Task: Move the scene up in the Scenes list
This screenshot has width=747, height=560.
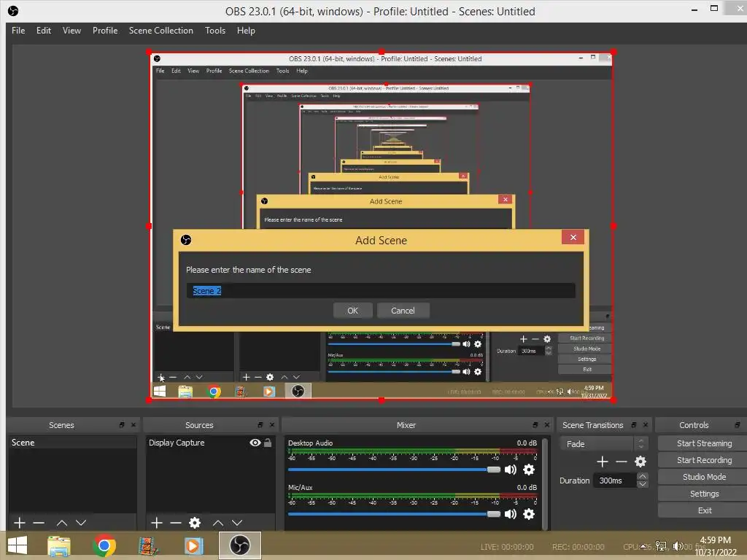Action: point(62,523)
